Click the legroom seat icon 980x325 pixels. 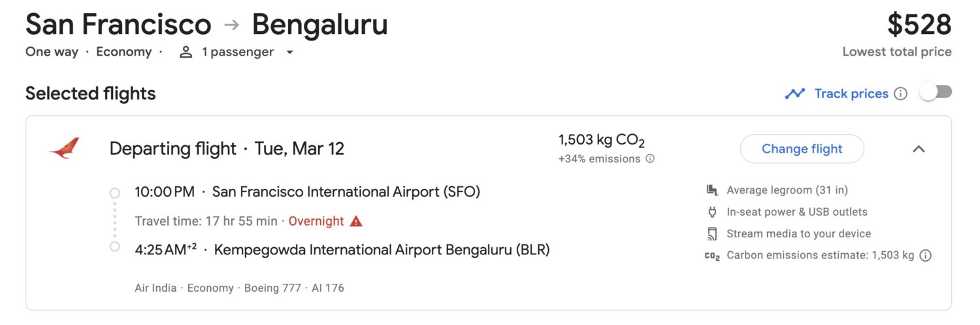click(712, 190)
